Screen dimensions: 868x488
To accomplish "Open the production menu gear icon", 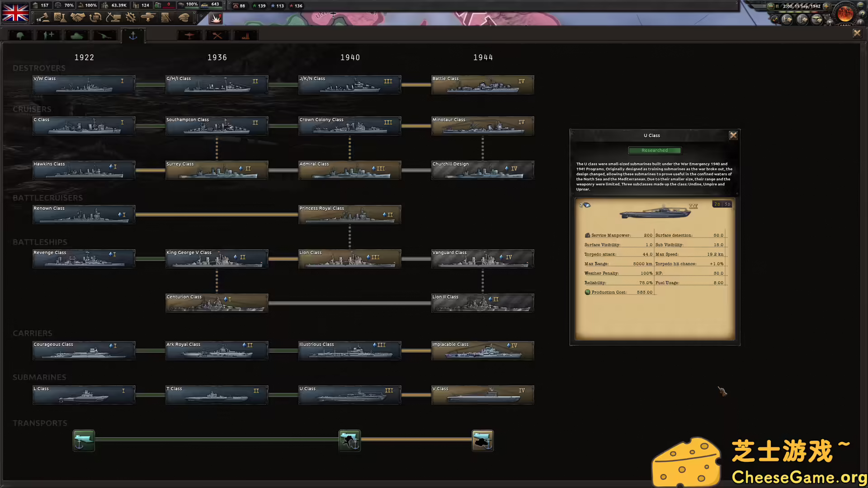I will click(x=131, y=19).
